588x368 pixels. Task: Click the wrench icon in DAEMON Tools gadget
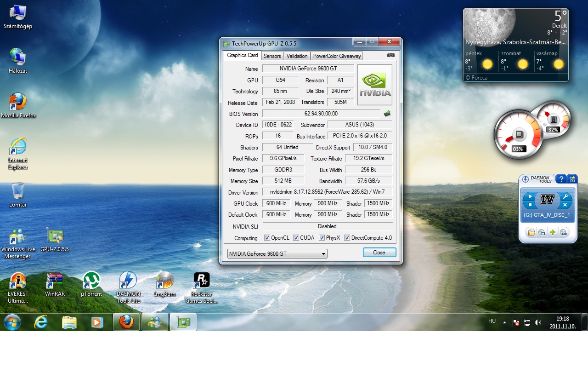click(x=565, y=196)
